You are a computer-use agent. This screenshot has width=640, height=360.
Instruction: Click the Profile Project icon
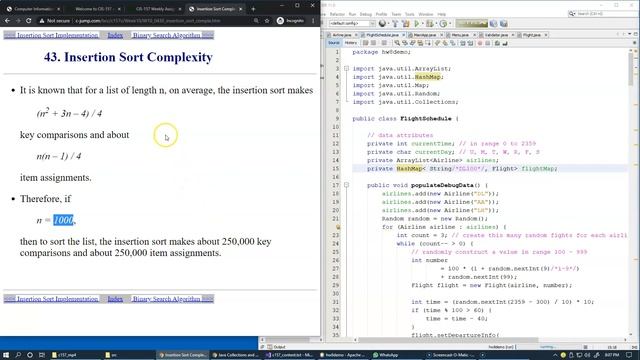[x=443, y=24]
